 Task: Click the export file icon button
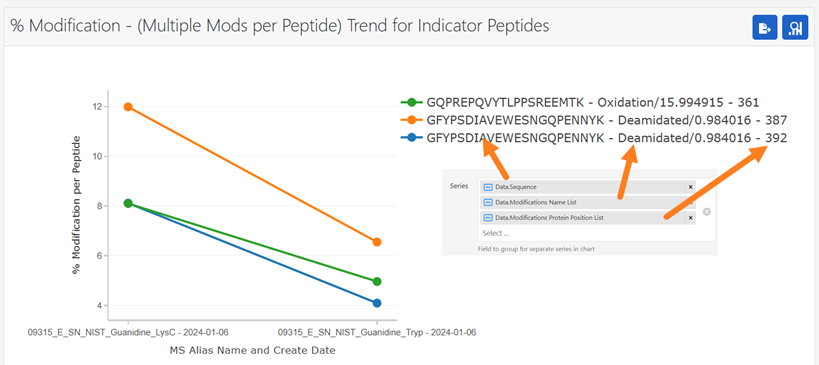[765, 27]
